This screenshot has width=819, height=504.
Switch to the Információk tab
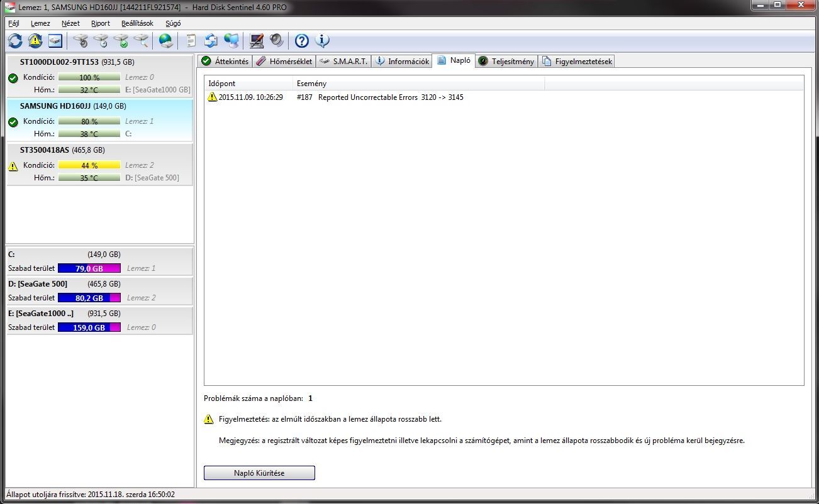[x=402, y=61]
